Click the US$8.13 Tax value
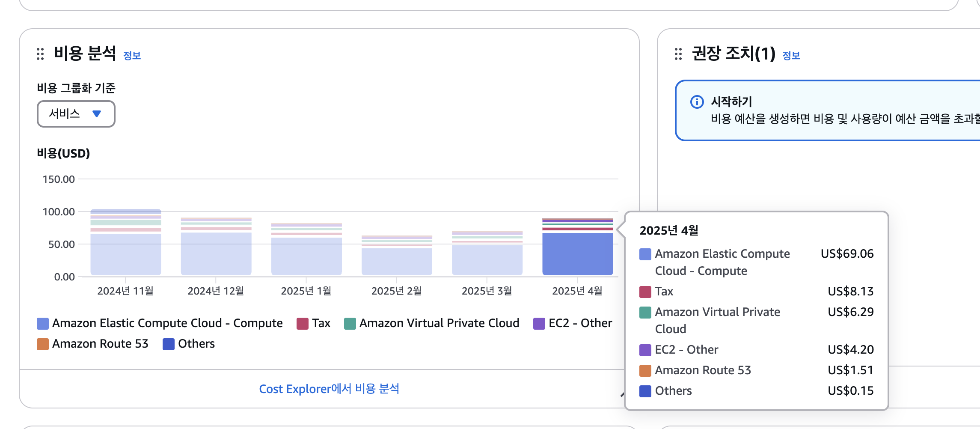 850,292
